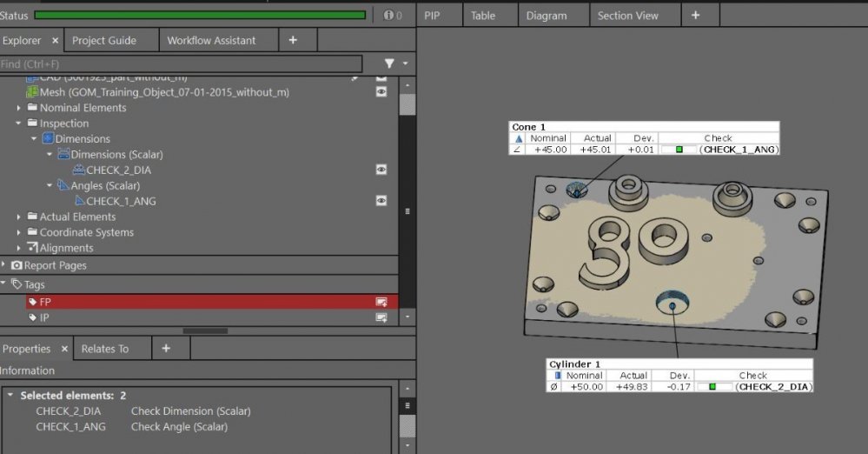
Task: Click the Mesh icon in the explorer tree
Action: tap(33, 92)
